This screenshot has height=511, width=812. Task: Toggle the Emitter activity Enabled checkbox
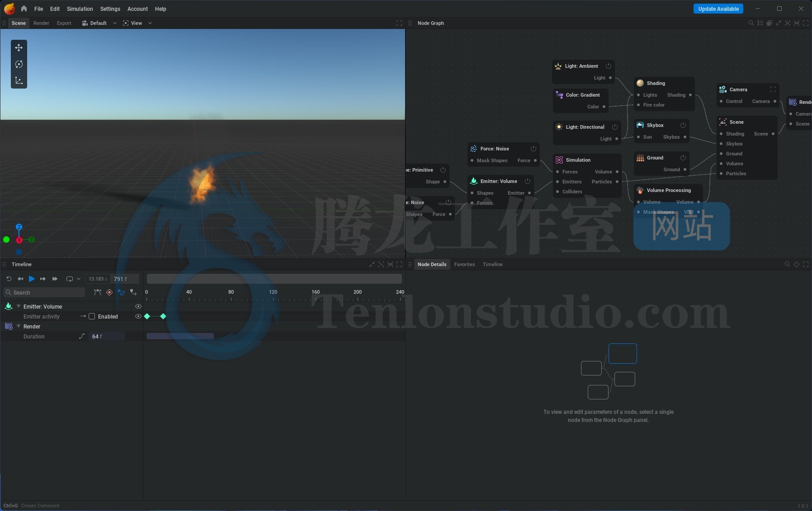point(92,316)
